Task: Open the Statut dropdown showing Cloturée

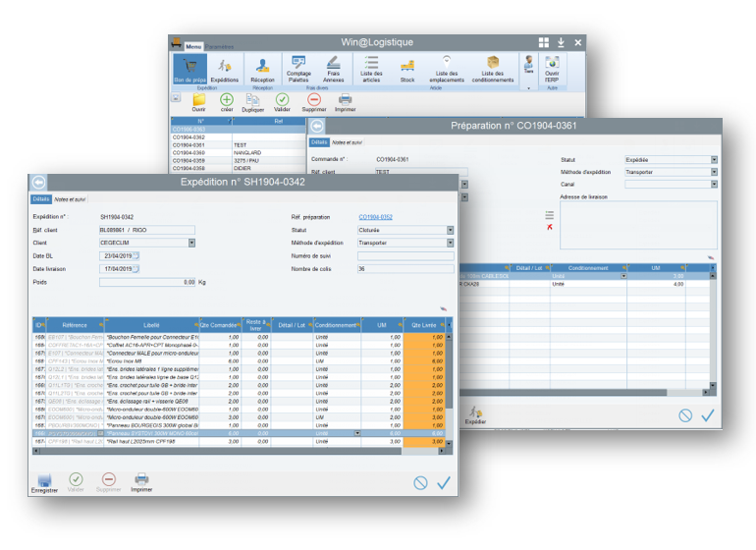Action: 451,230
